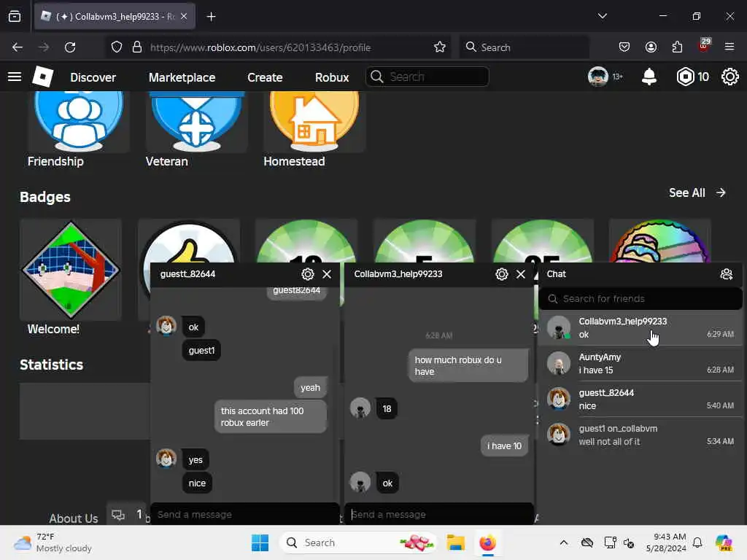Viewport: 747px width, 560px height.
Task: Click the Firefox search box
Action: 524,47
